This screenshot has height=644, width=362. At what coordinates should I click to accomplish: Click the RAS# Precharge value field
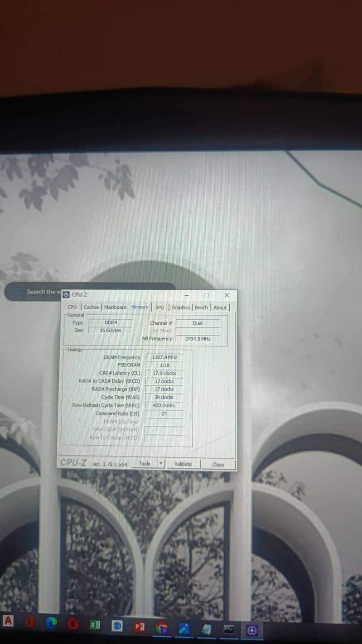[x=164, y=389]
